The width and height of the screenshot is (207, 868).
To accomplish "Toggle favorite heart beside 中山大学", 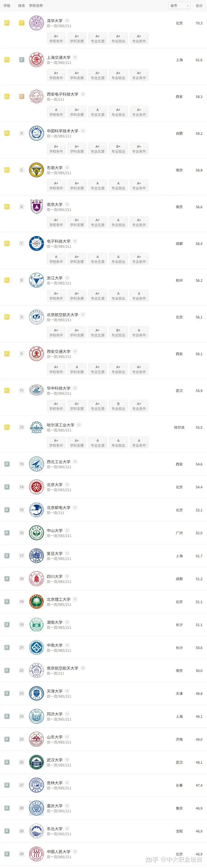I will point(67,530).
